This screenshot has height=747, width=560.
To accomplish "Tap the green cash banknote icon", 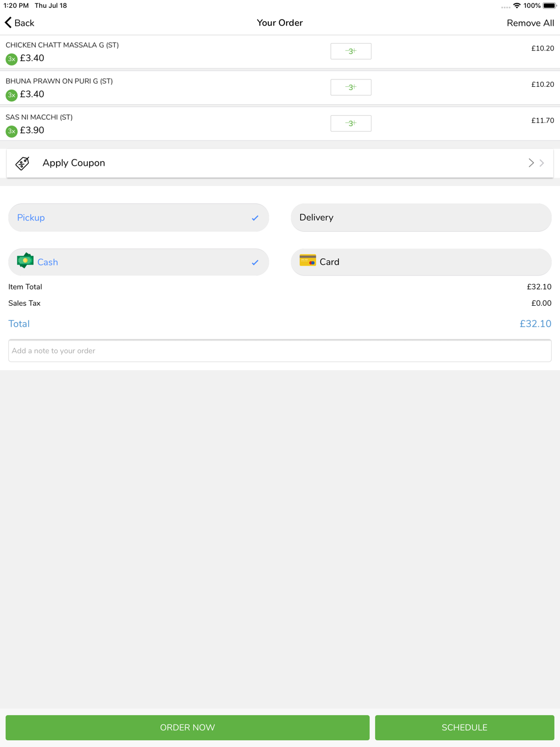I will click(25, 261).
